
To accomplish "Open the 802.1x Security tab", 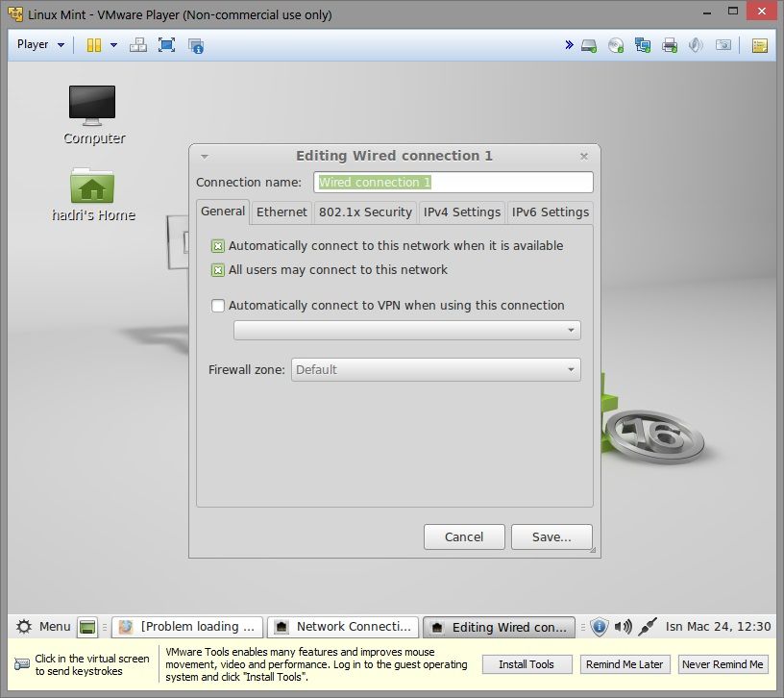I will 365,212.
